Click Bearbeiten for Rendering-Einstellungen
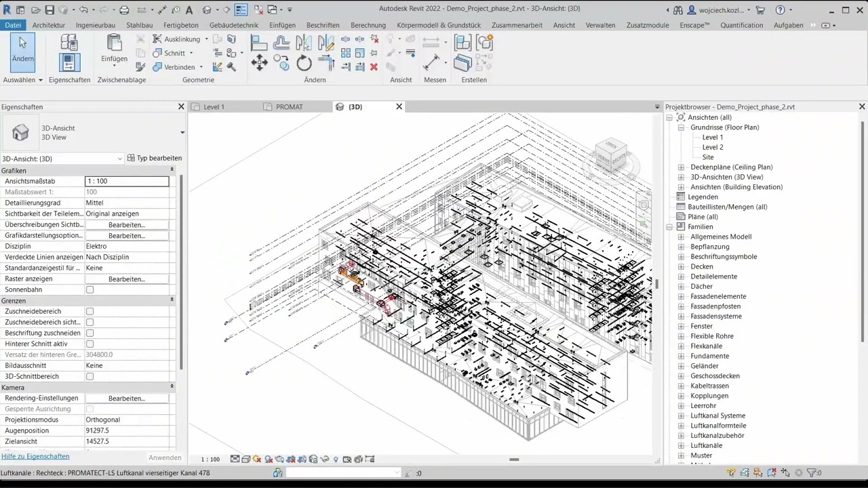Image resolution: width=868 pixels, height=488 pixels. point(127,398)
